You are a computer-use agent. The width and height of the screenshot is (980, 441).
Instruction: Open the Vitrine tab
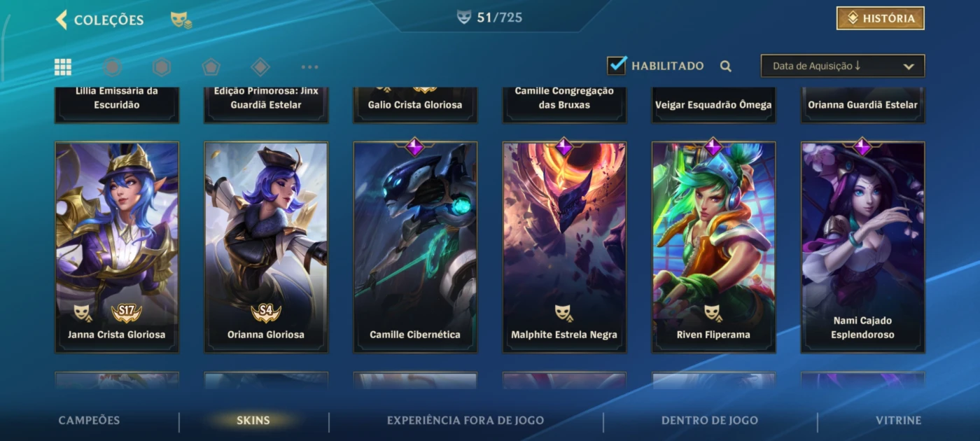(898, 420)
